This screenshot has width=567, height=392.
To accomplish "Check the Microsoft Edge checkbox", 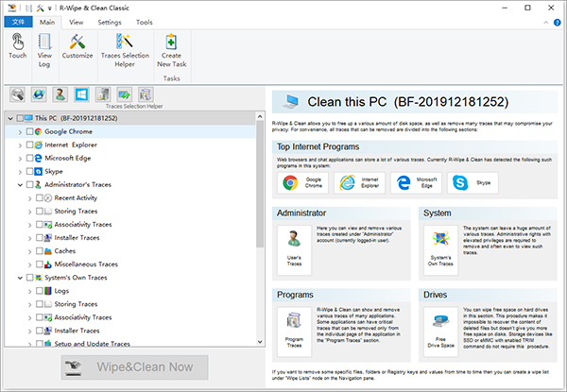I will click(30, 158).
